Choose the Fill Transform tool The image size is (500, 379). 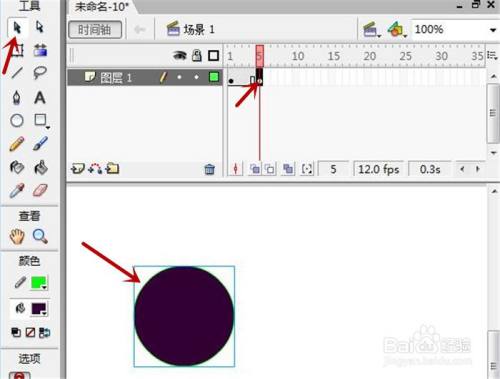pos(40,50)
